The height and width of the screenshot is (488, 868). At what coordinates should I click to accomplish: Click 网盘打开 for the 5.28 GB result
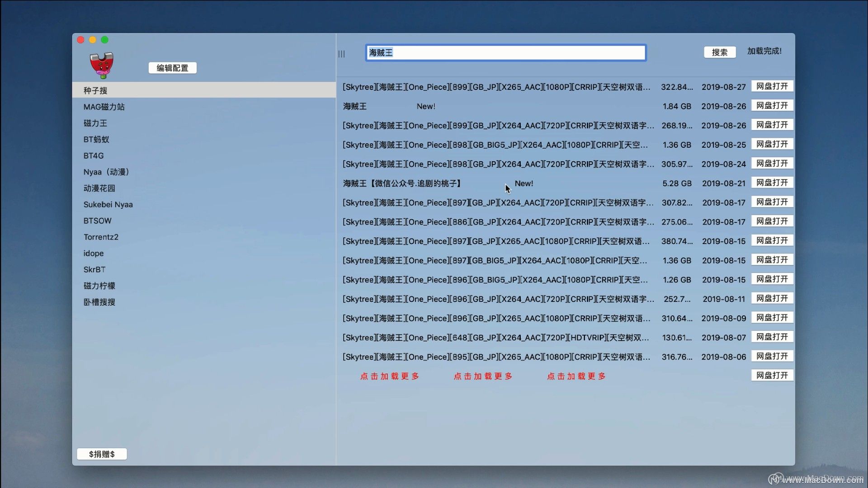coord(772,183)
